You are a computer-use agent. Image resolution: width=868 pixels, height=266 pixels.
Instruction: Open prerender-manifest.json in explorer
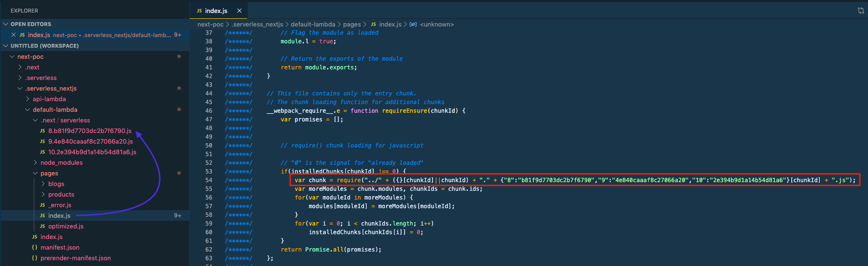76,258
